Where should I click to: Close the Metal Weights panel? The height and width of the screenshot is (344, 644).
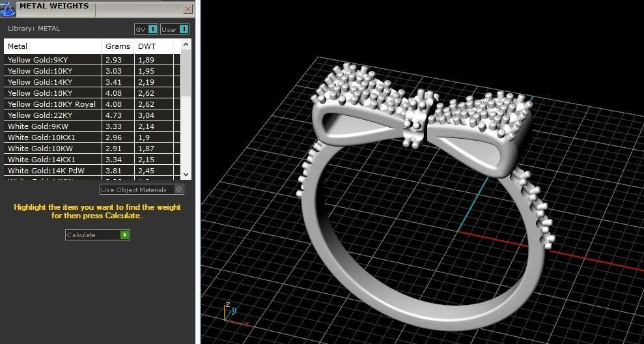click(x=188, y=8)
